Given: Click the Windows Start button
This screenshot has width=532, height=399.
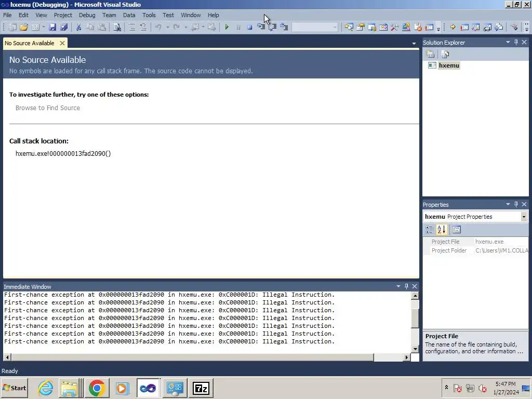Looking at the screenshot, I should [x=15, y=388].
